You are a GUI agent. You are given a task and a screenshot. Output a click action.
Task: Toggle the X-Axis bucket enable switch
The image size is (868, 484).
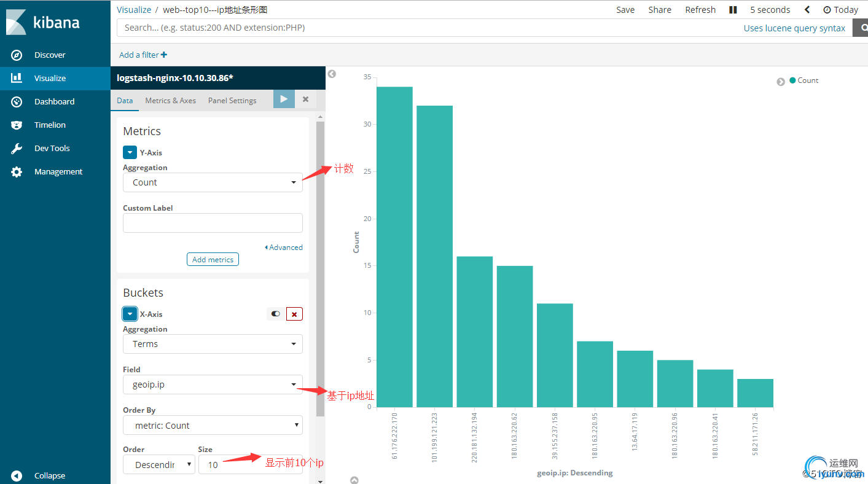pos(276,314)
